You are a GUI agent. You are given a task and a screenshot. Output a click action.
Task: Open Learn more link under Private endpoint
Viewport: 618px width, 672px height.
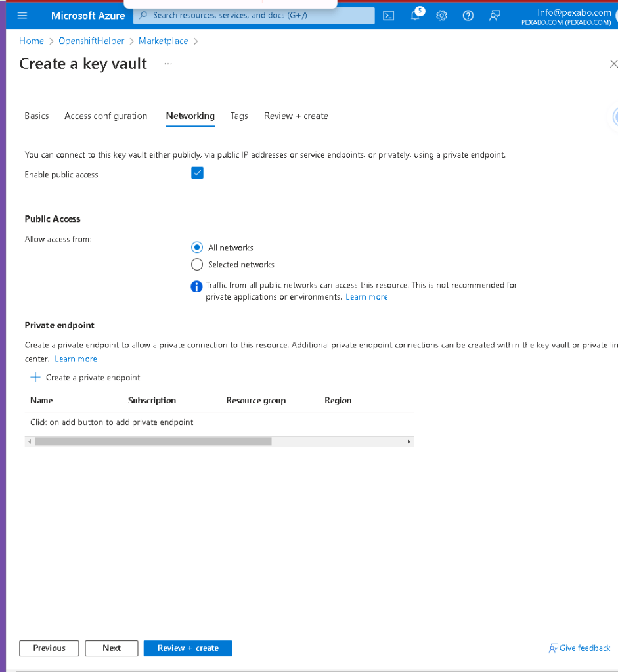click(76, 359)
